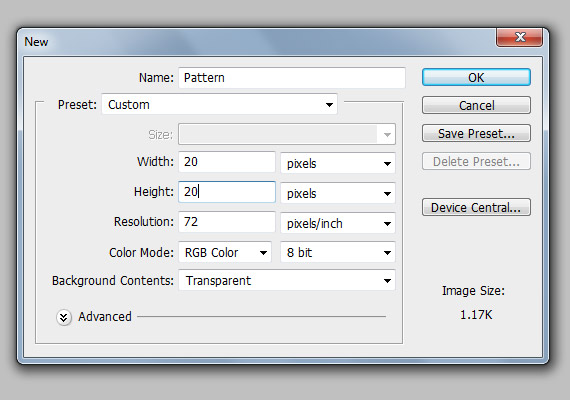Click the Cancel button

pyautogui.click(x=476, y=105)
